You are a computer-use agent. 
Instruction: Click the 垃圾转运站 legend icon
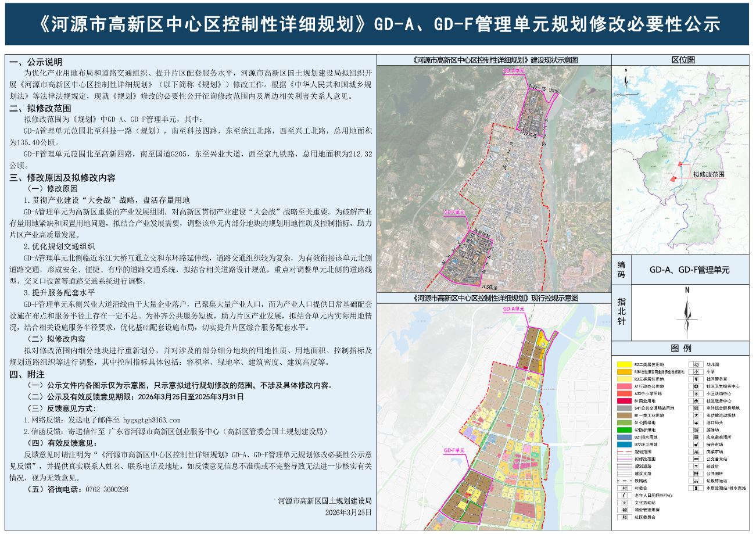[x=695, y=481]
